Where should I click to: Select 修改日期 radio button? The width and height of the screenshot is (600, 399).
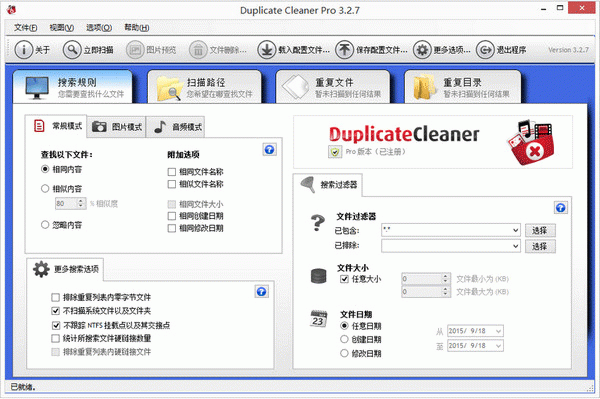coord(344,353)
